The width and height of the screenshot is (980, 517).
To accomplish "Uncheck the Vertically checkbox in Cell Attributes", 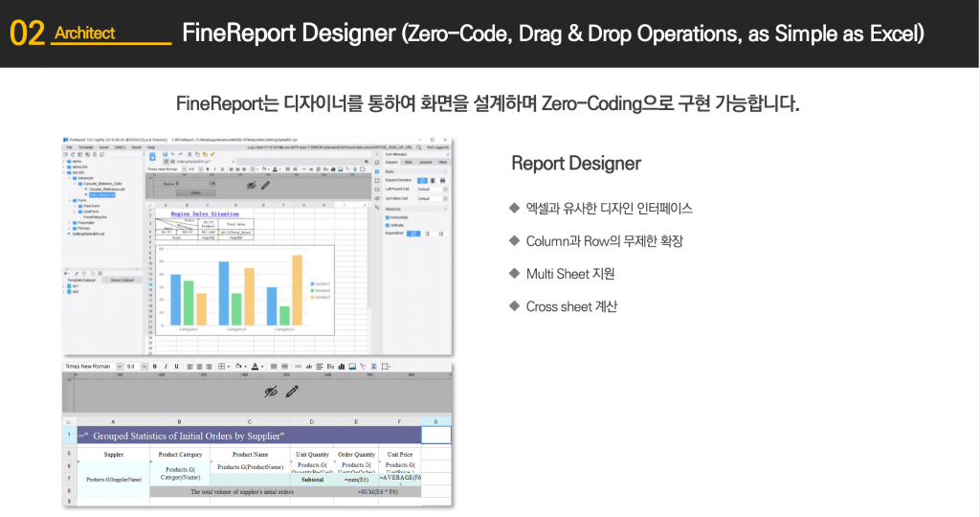I will coord(388,224).
